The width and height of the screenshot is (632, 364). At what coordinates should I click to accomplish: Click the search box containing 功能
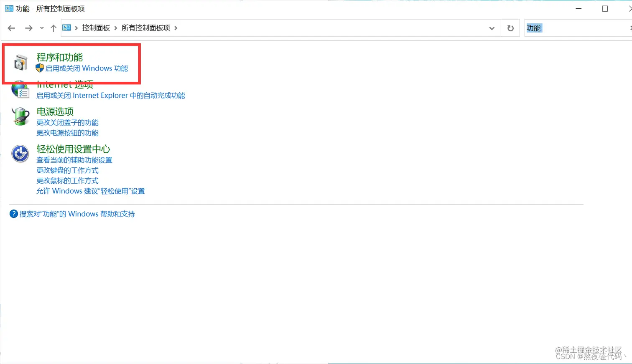click(578, 28)
